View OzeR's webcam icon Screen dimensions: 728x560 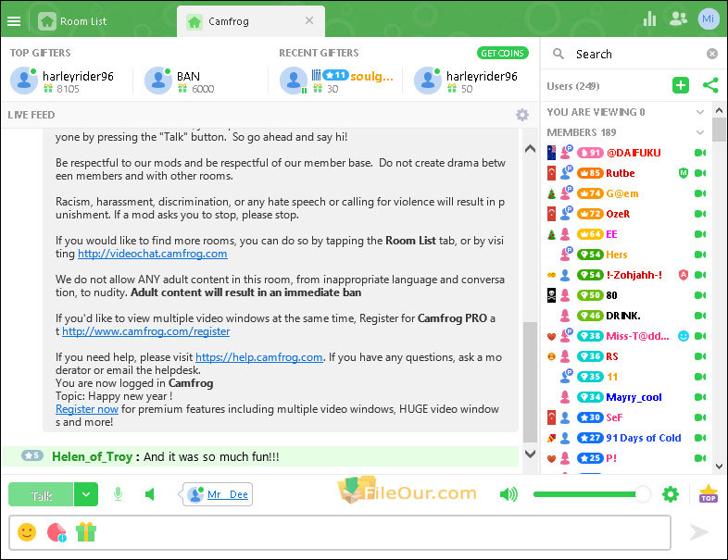pyautogui.click(x=700, y=214)
